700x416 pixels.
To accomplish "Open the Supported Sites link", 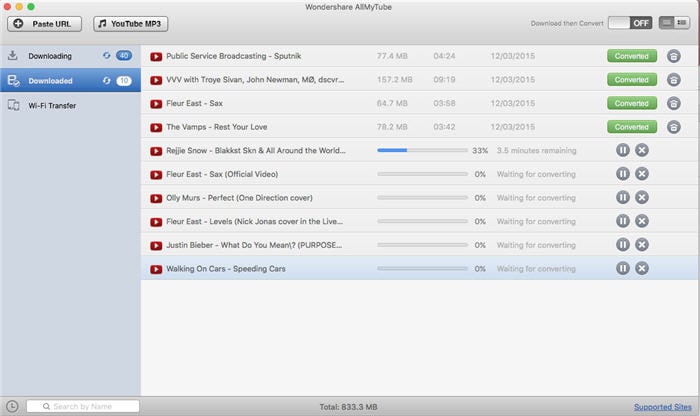I will [662, 407].
